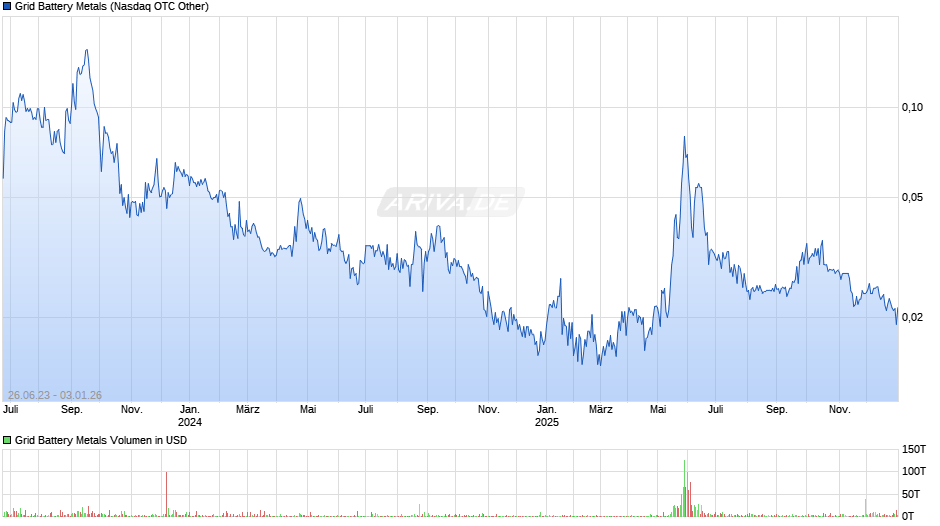Click the 0,05 price axis label

coord(912,197)
